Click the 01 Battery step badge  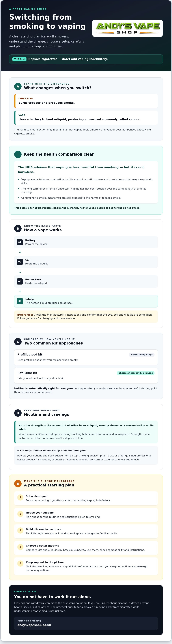pyautogui.click(x=20, y=242)
